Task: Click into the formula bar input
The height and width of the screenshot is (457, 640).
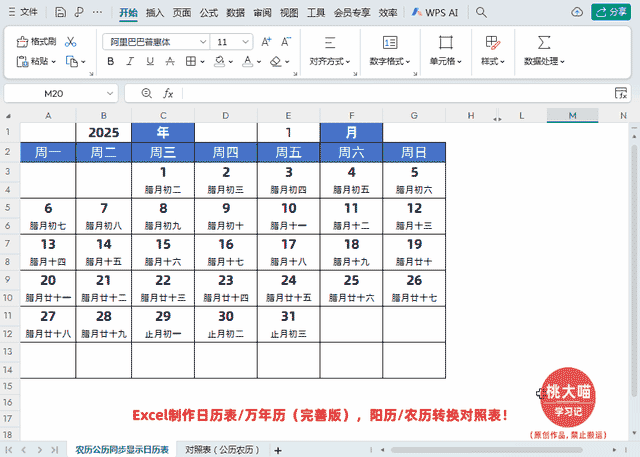Action: point(397,93)
